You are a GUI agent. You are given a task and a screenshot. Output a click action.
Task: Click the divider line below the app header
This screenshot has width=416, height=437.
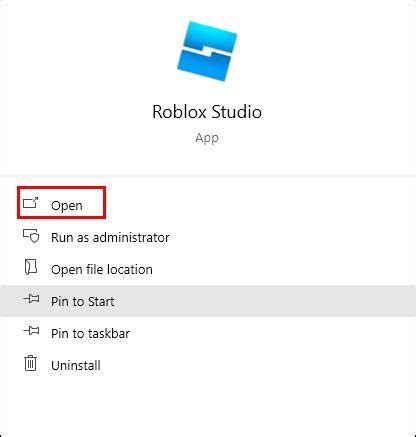pos(208,175)
